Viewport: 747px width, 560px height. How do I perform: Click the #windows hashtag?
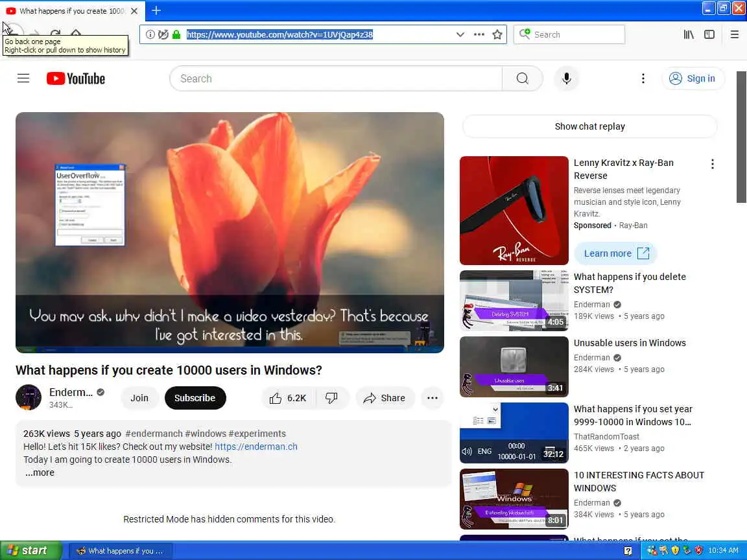tap(206, 434)
